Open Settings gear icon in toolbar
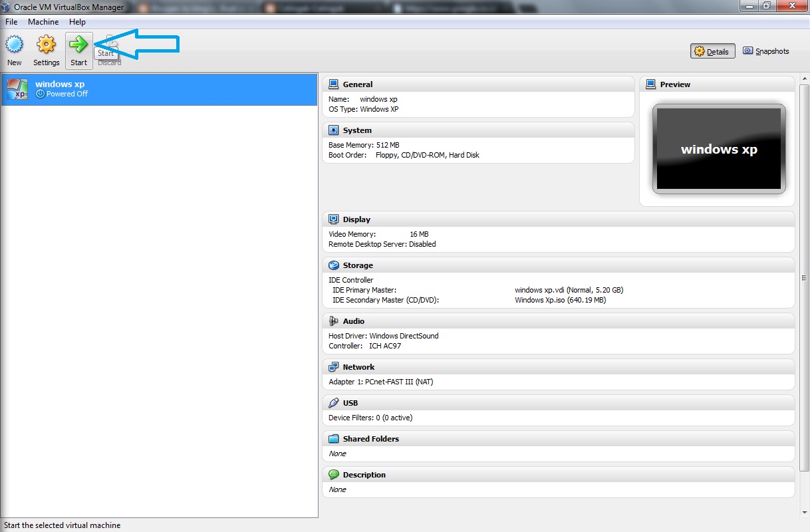This screenshot has width=810, height=532. pos(46,45)
